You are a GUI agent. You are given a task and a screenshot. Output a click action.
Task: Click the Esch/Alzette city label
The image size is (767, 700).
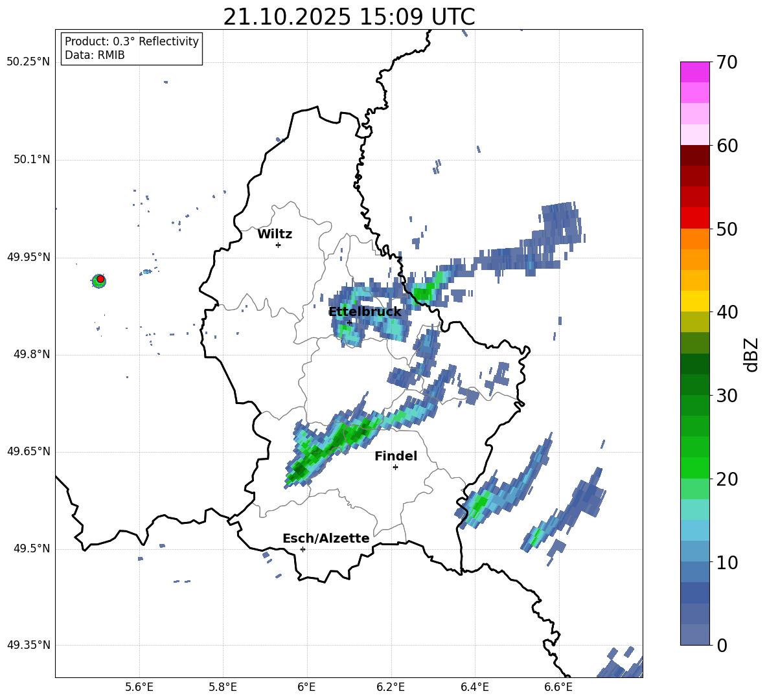point(326,538)
